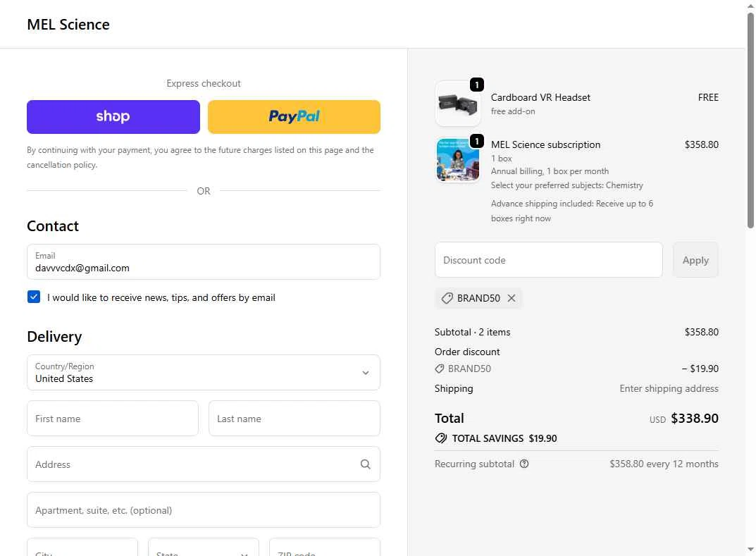Click the Last name field
The height and width of the screenshot is (556, 756).
[x=294, y=418]
